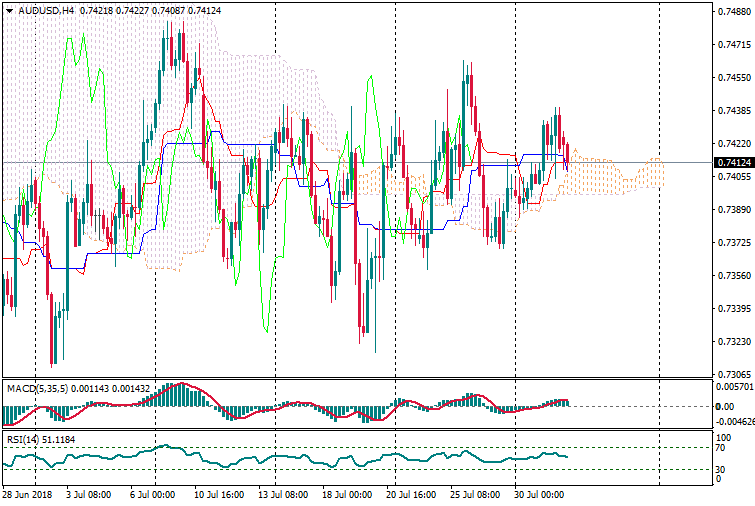This screenshot has height=506, width=755.
Task: Select the current price tag 0.74124
Action: tap(733, 163)
